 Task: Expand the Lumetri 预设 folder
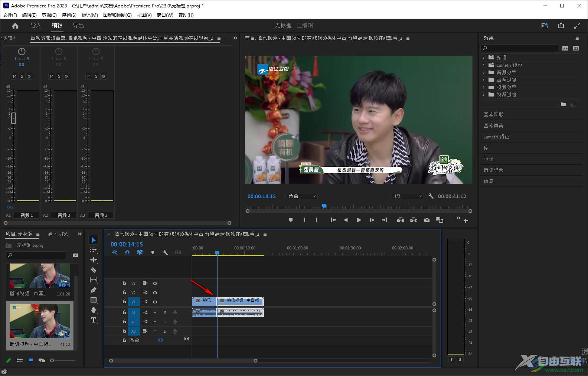[484, 65]
